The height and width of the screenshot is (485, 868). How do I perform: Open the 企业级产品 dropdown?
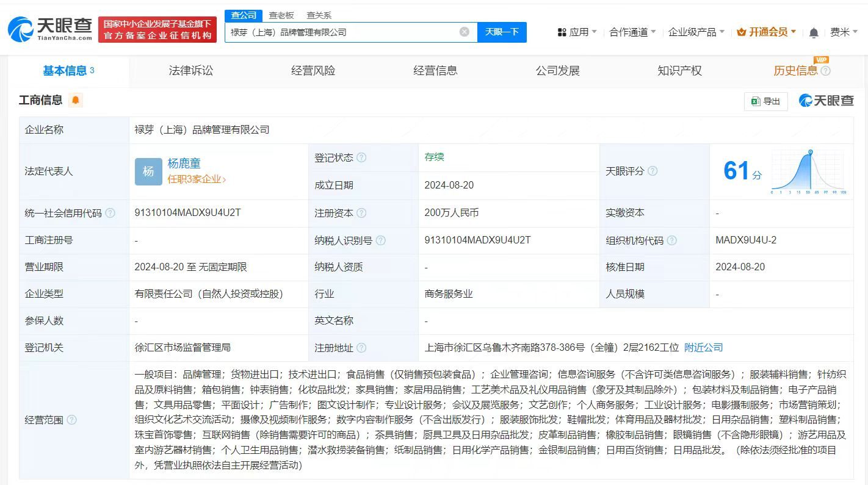point(693,32)
